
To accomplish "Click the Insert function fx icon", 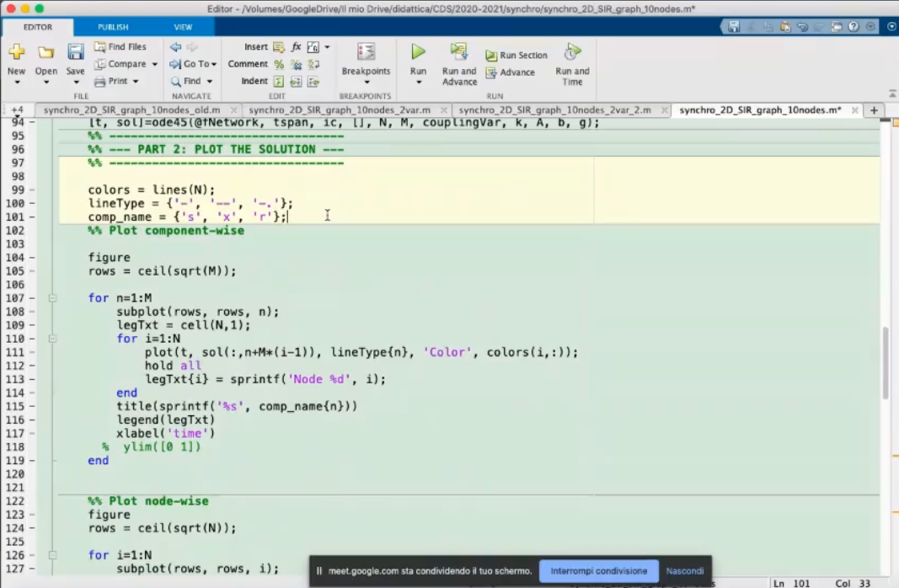I will pos(296,47).
